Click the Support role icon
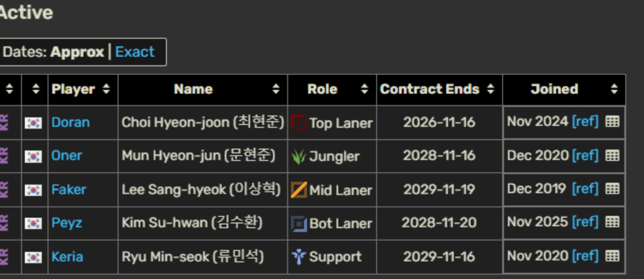 [299, 257]
